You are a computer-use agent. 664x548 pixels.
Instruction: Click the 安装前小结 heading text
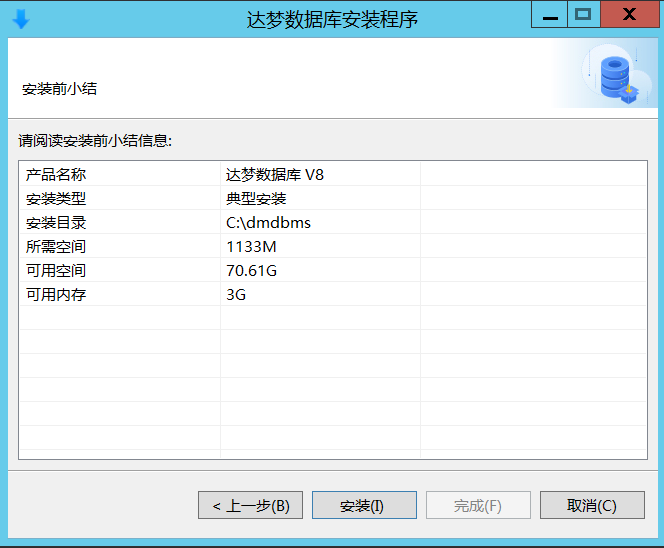[59, 89]
